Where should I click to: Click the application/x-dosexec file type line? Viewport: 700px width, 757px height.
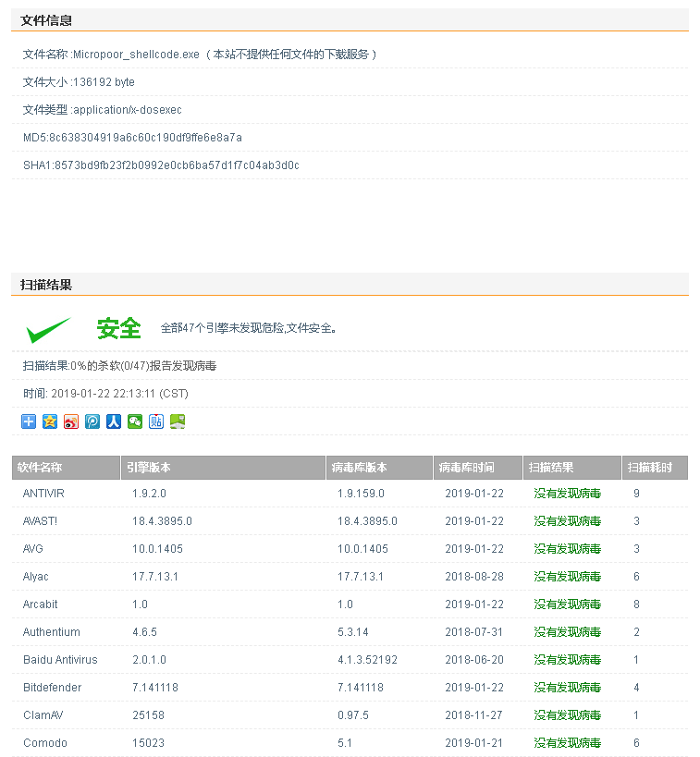pos(103,110)
